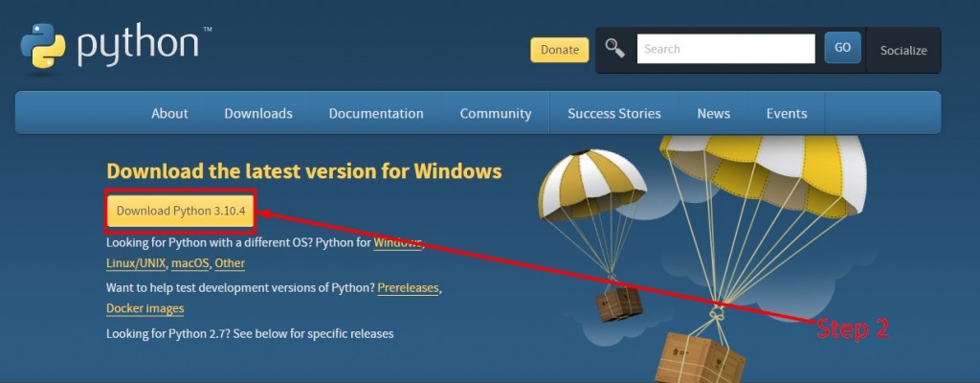Open the Success Stories menu item

click(x=613, y=113)
